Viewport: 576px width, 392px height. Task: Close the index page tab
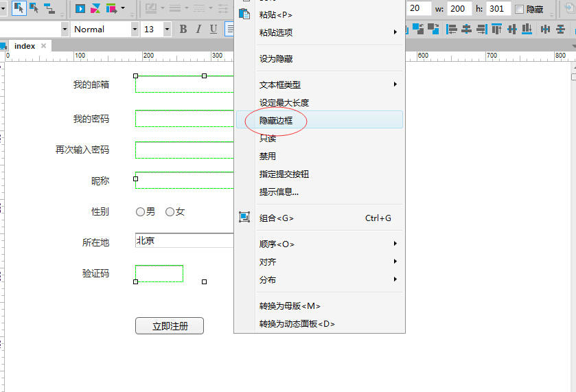click(x=43, y=46)
